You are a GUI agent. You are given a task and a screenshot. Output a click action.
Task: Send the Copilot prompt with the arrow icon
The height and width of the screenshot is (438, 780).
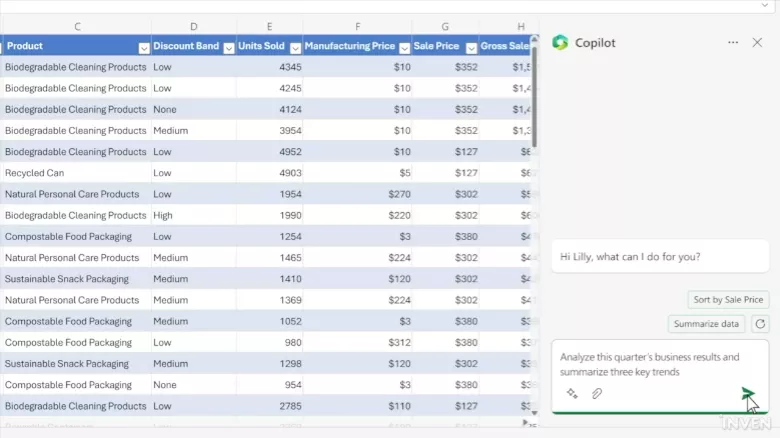[x=747, y=393]
